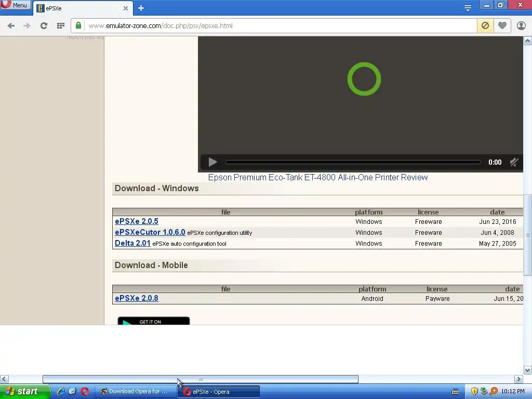532x399 pixels.
Task: Click the vertical scrollbar down arrow
Action: (x=528, y=370)
